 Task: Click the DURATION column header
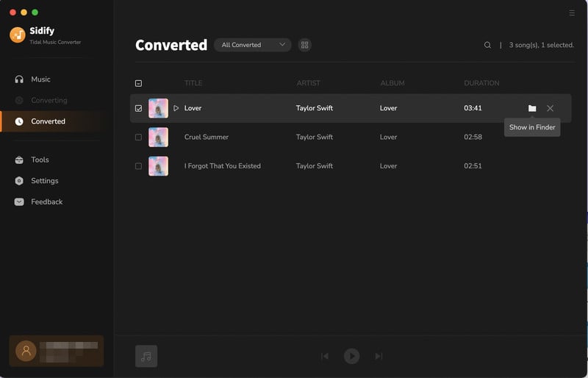pos(481,83)
